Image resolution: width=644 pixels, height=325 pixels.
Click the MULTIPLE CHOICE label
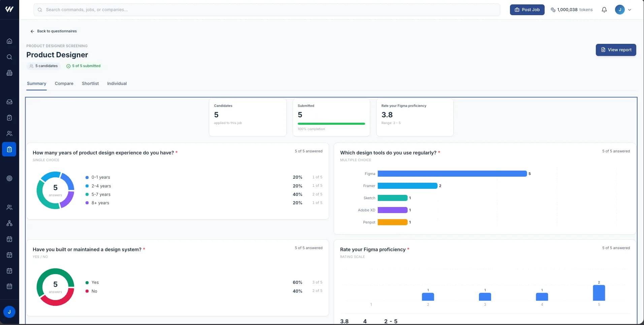356,160
